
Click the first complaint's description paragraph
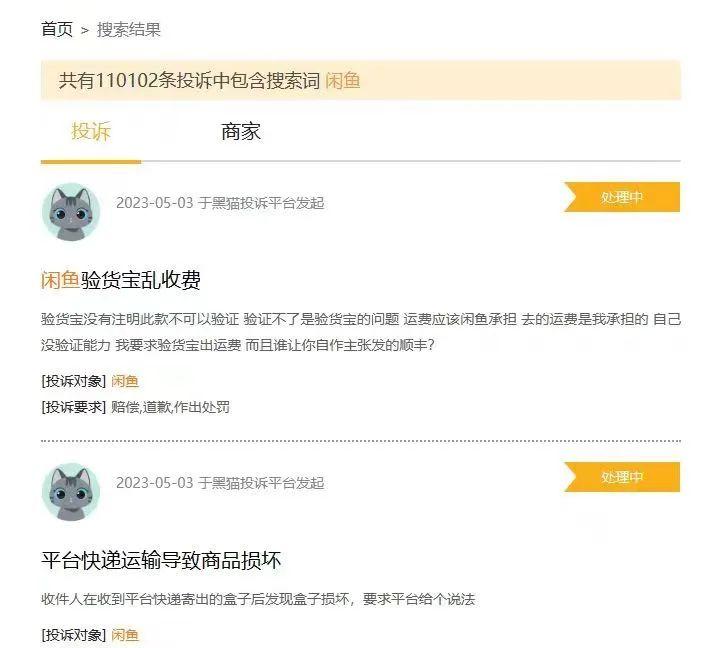click(361, 332)
